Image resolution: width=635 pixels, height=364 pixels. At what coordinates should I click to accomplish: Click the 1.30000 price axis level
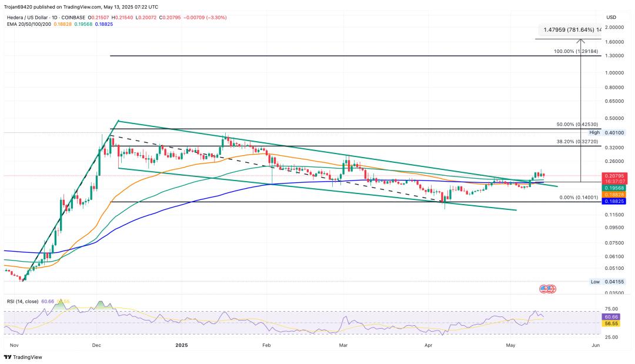click(614, 56)
